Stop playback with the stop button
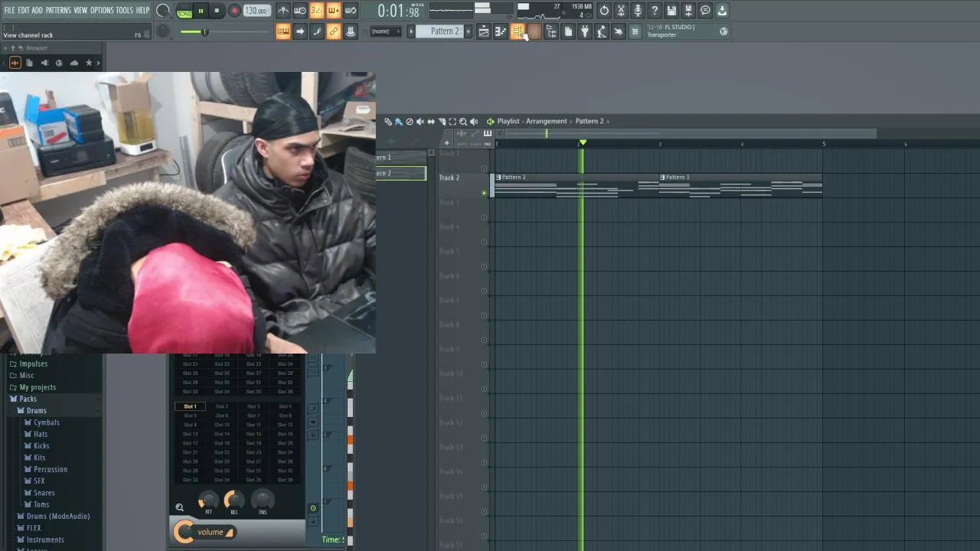980x551 pixels. pos(217,11)
